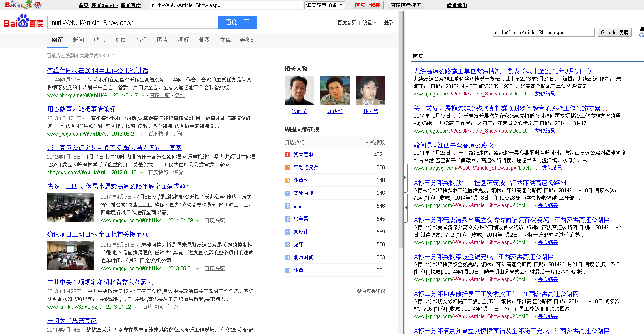The width and height of the screenshot is (644, 334).
Task: Click the 网页一起搜 button in top bar
Action: [368, 5]
